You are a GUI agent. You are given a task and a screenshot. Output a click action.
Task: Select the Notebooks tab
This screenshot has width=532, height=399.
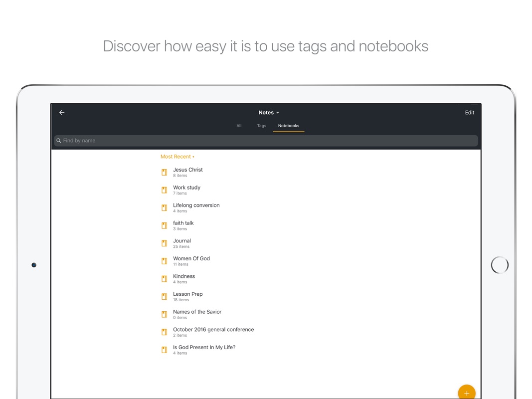pos(288,126)
